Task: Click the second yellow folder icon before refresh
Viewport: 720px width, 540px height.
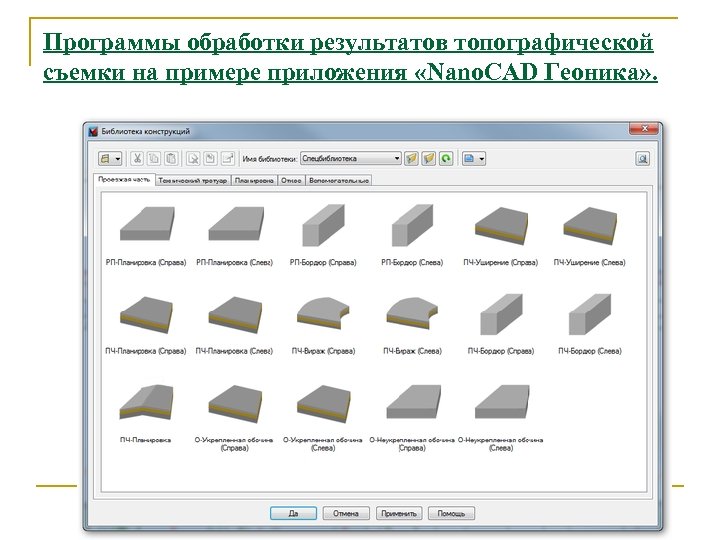Action: pyautogui.click(x=428, y=159)
